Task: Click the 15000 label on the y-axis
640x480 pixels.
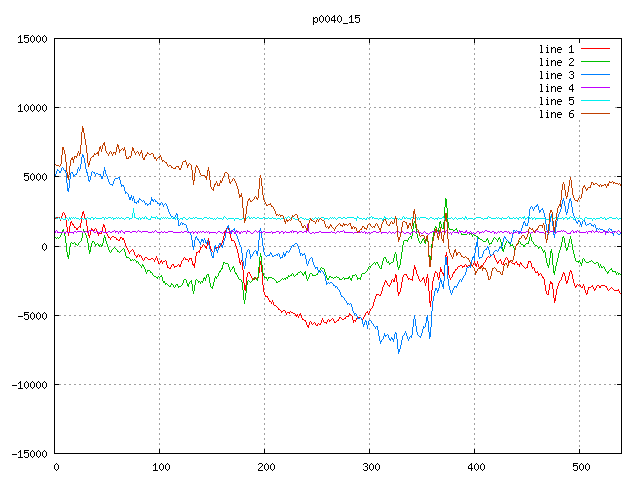Action: pyautogui.click(x=32, y=39)
